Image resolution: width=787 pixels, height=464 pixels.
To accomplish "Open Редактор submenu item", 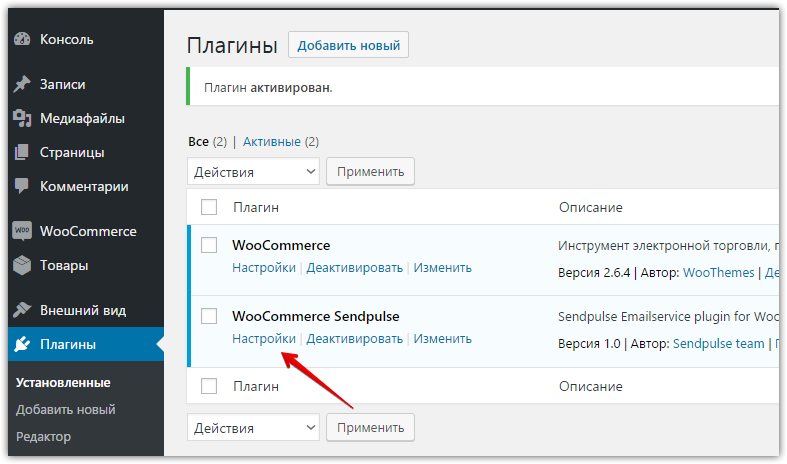I will [x=44, y=437].
